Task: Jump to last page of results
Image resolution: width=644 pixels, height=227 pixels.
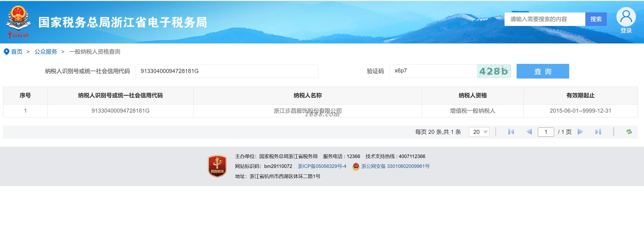Action: click(598, 132)
